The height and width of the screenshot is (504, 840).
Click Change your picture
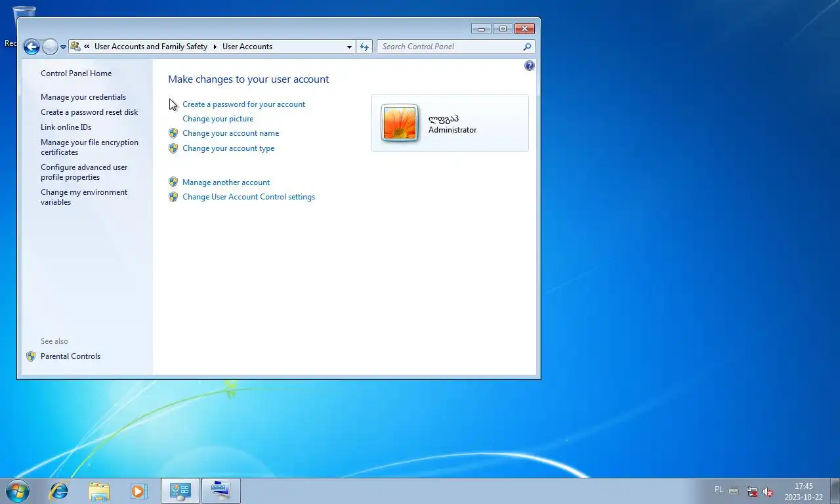click(x=218, y=119)
